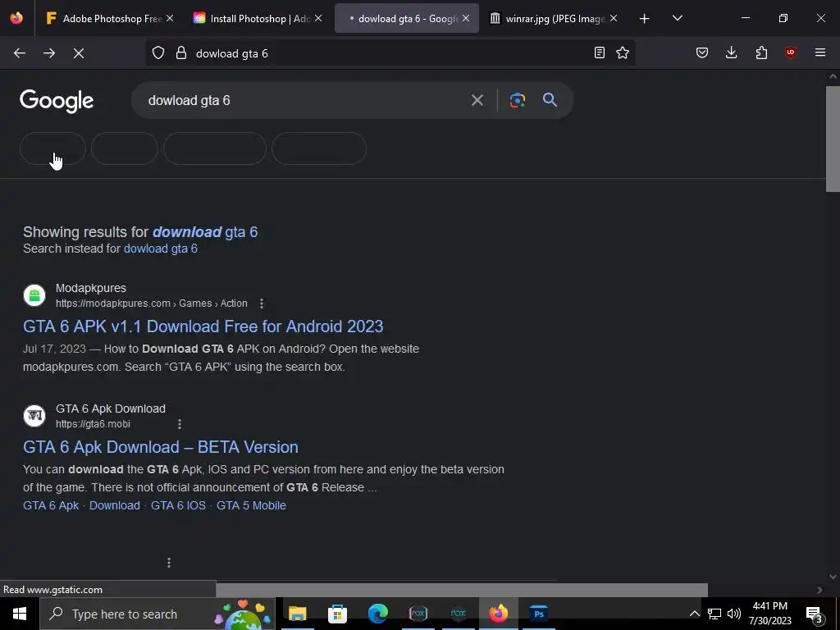This screenshot has height=630, width=840.
Task: Click the Google search magnifier button
Action: coord(550,100)
